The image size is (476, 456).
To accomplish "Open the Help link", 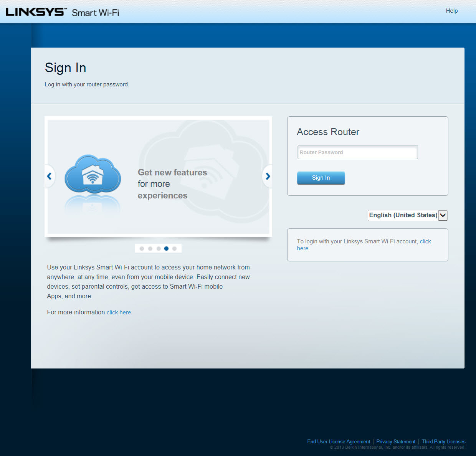I will point(452,11).
